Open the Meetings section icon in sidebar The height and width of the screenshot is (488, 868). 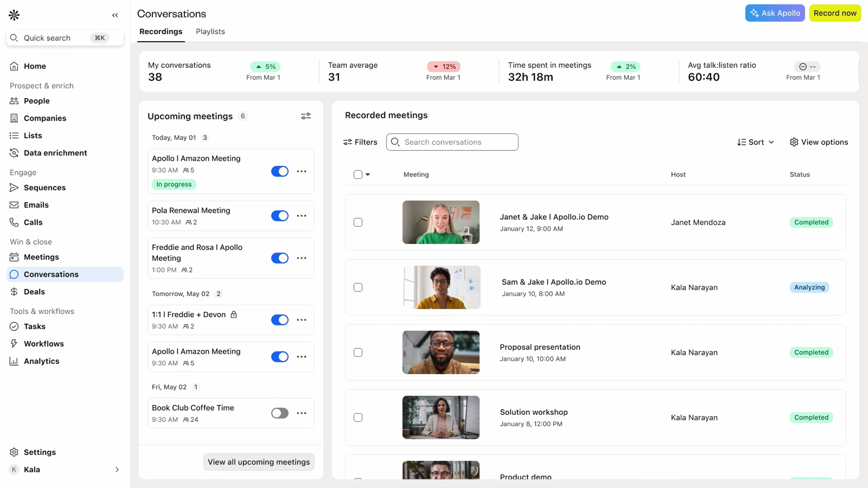pos(14,257)
